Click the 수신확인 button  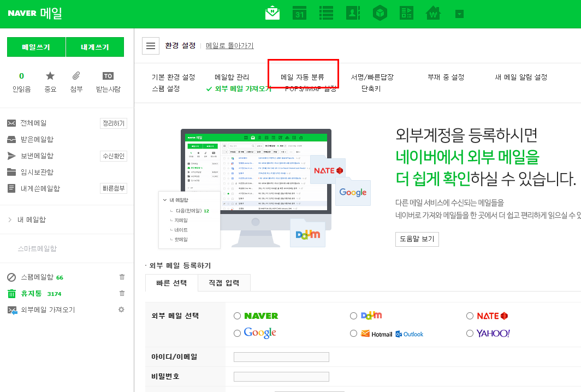click(114, 156)
